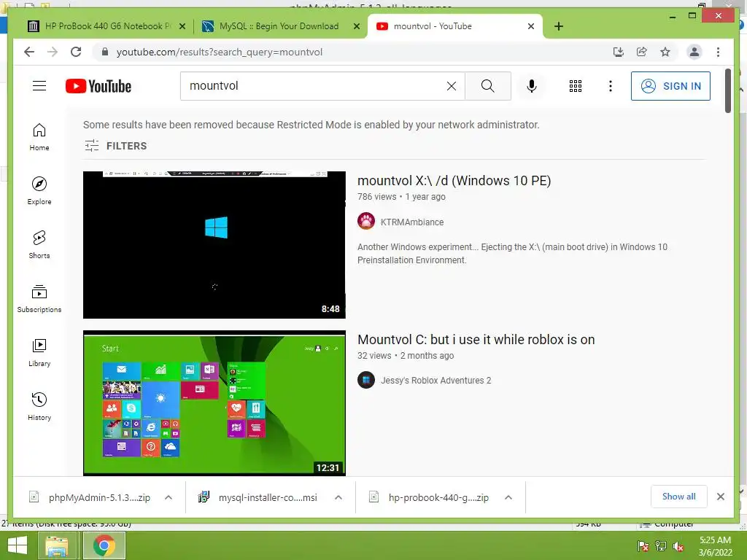747x560 pixels.
Task: Close the MySQL download tab
Action: (356, 26)
